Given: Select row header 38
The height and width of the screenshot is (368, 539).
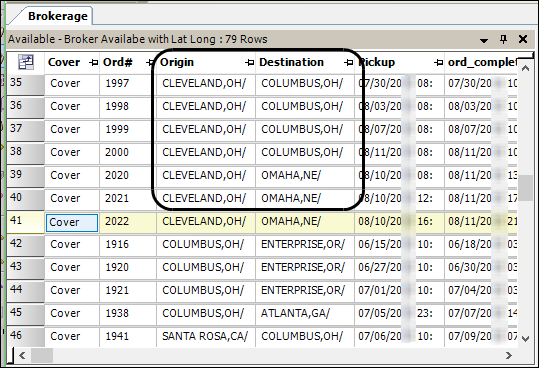Looking at the screenshot, I should [25, 152].
